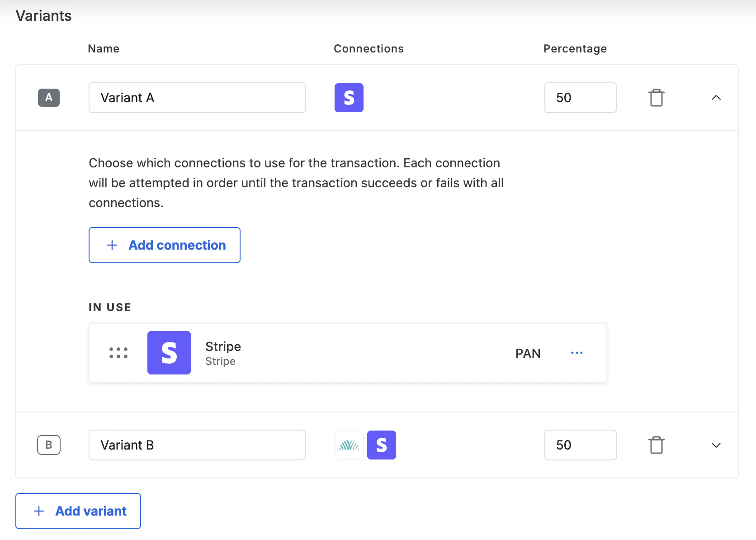The image size is (756, 540).
Task: Click the B variant badge
Action: (x=49, y=445)
